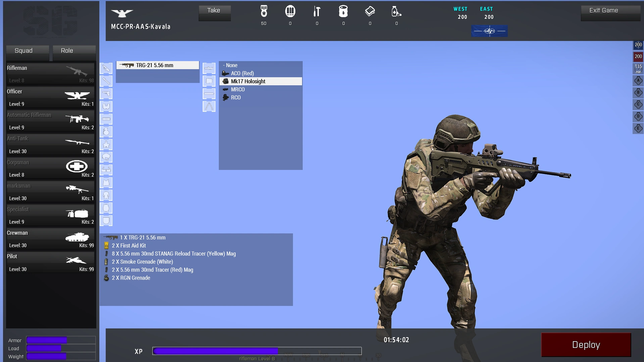
Task: Select capture point E marker
Action: coord(638,128)
